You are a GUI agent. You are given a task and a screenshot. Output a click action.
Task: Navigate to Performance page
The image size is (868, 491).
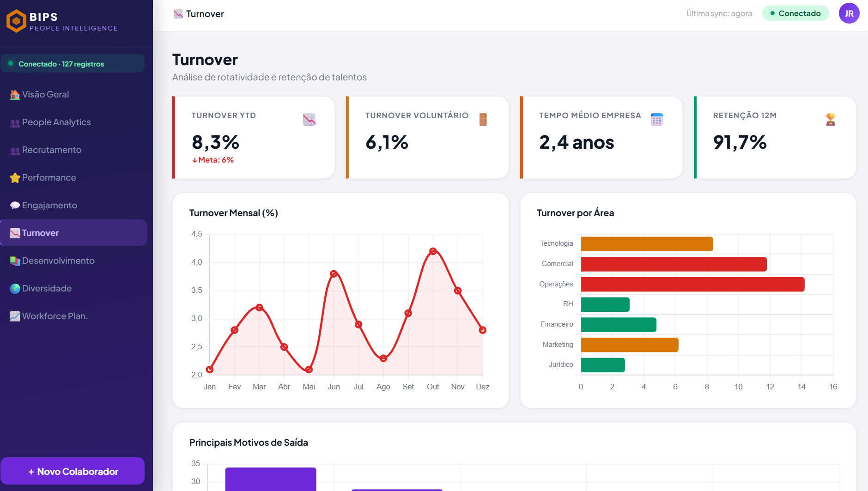74,177
